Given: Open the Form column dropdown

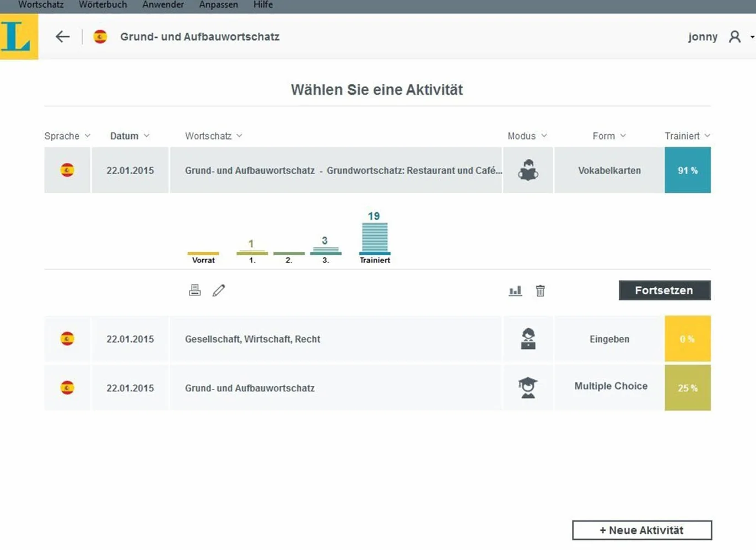Looking at the screenshot, I should [x=609, y=136].
